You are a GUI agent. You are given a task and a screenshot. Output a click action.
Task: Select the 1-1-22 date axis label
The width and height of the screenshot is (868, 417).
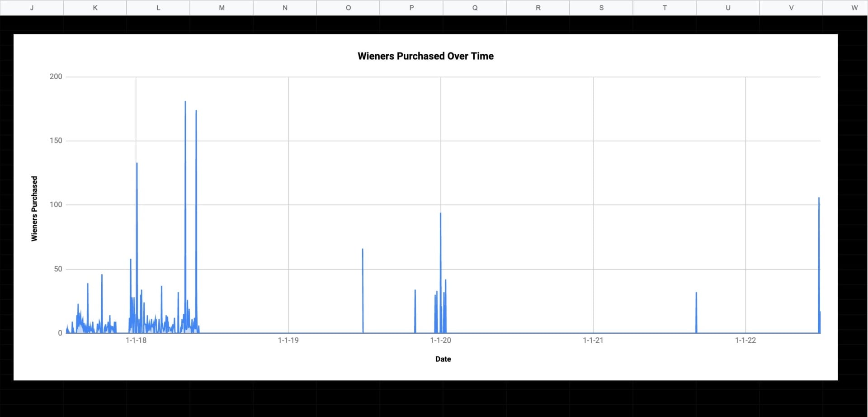click(x=745, y=341)
